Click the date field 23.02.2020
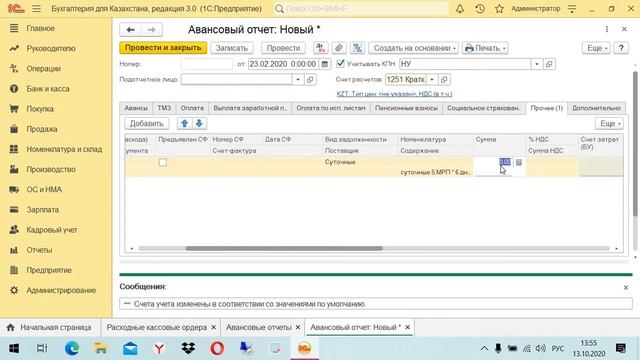 283,64
